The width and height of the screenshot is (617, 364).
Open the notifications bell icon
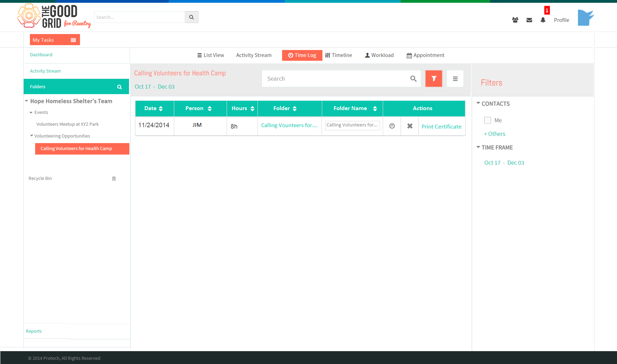pos(543,20)
